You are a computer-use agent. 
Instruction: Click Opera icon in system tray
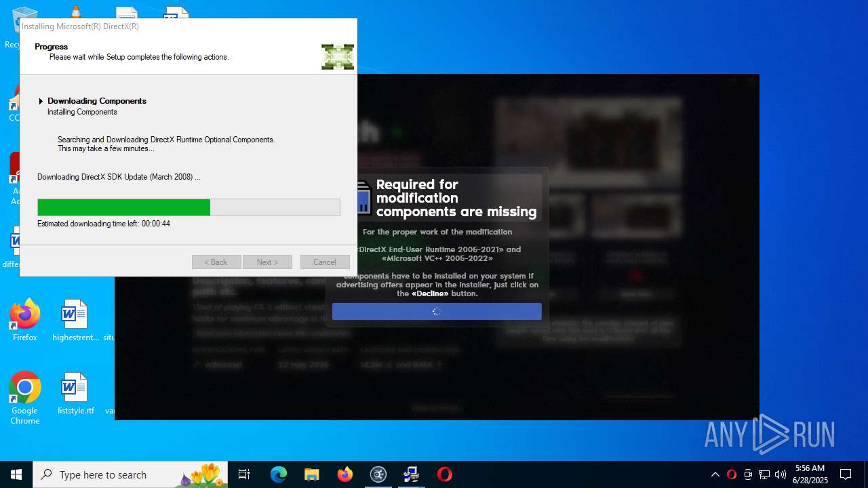[x=732, y=474]
